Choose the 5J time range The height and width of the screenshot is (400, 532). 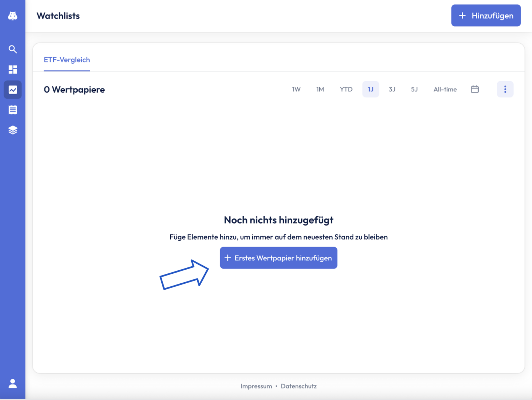pos(414,89)
